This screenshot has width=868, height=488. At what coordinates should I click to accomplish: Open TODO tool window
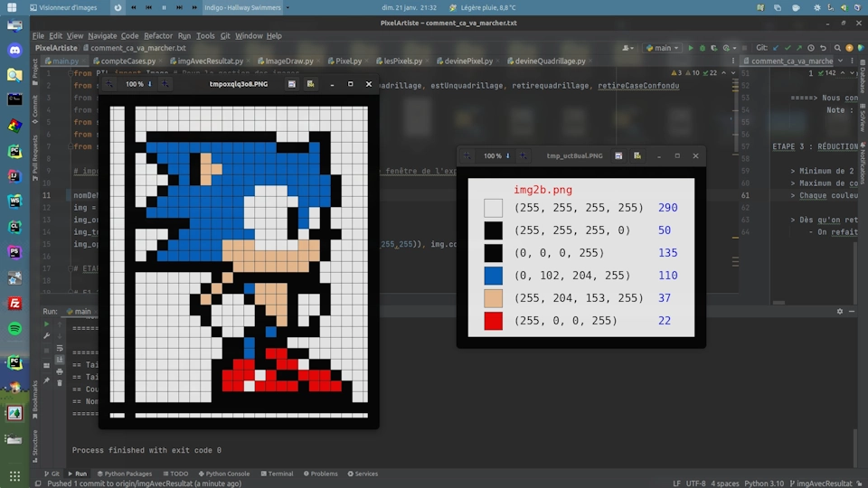pos(175,474)
